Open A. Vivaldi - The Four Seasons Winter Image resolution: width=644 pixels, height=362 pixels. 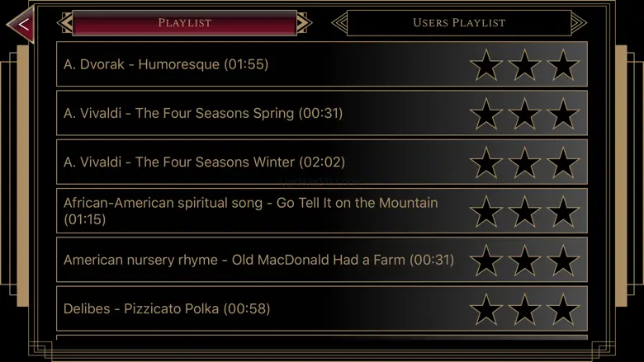coord(204,162)
